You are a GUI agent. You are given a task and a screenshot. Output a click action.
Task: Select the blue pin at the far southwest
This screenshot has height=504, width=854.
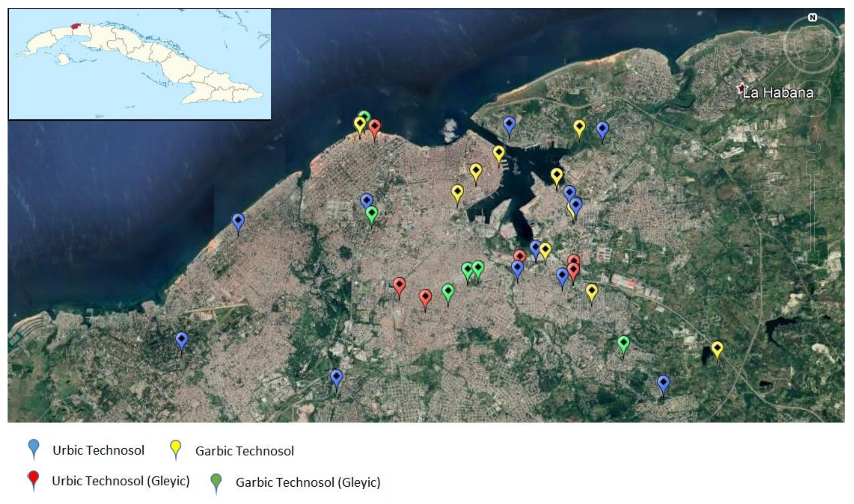[x=182, y=339]
